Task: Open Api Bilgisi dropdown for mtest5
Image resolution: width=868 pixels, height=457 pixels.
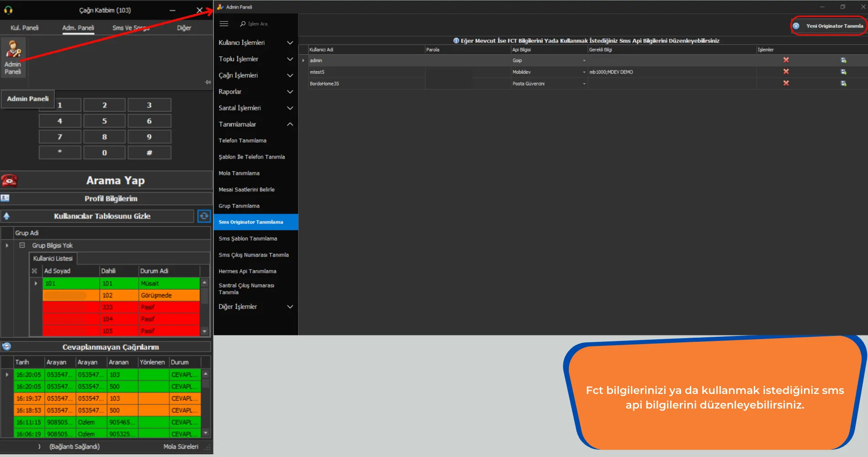Action: [x=584, y=72]
